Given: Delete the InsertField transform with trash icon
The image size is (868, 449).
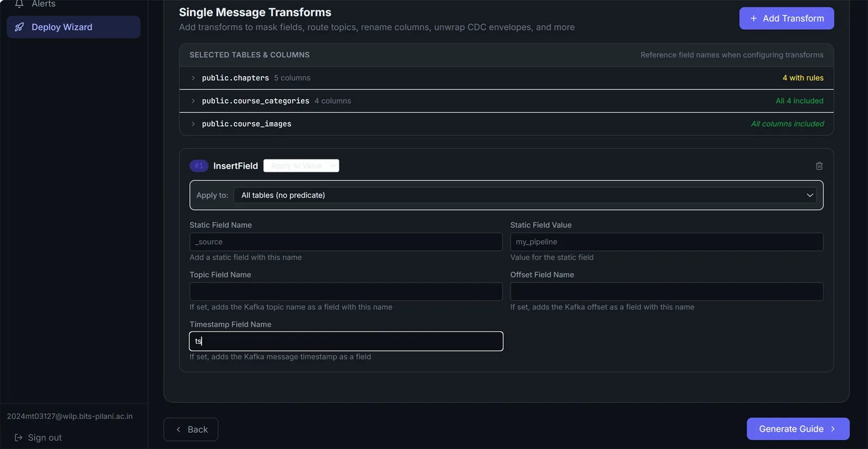Looking at the screenshot, I should [819, 166].
